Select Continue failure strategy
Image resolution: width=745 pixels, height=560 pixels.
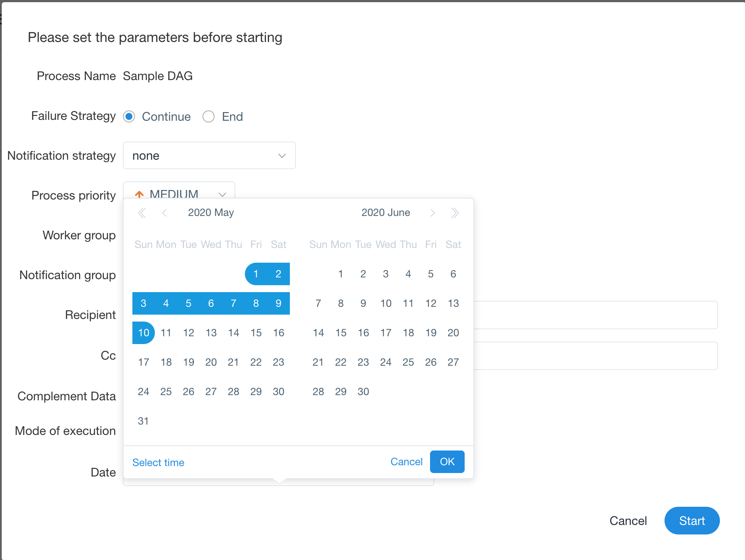pyautogui.click(x=129, y=117)
